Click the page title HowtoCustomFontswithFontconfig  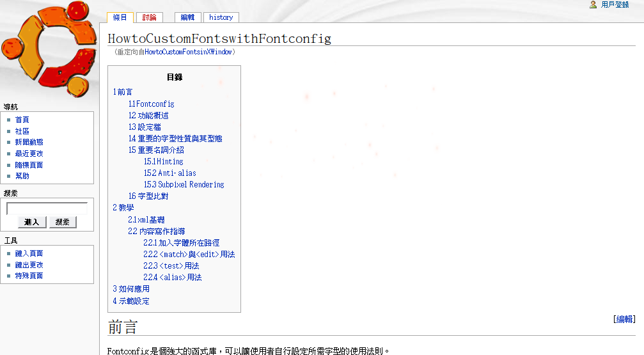[219, 38]
